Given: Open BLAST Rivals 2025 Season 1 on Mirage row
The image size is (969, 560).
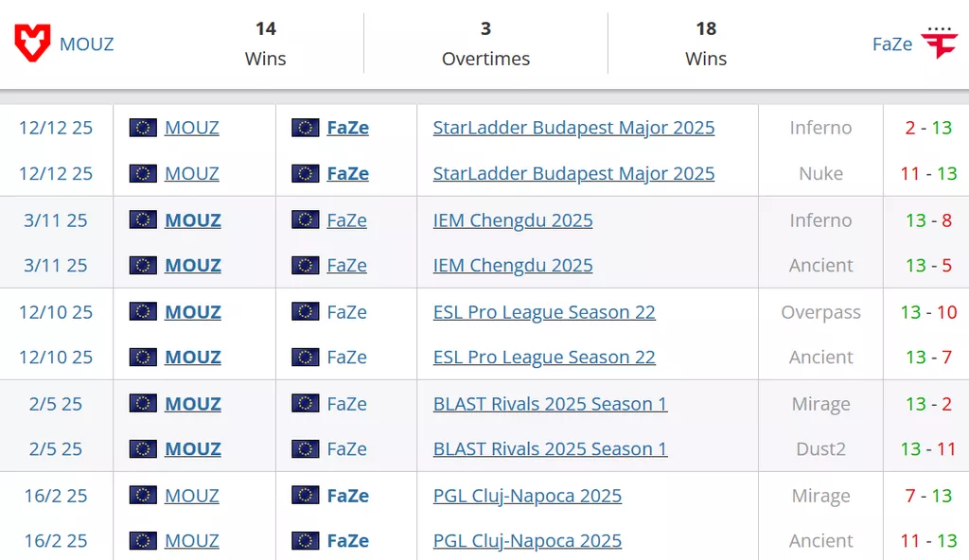Looking at the screenshot, I should point(550,404).
